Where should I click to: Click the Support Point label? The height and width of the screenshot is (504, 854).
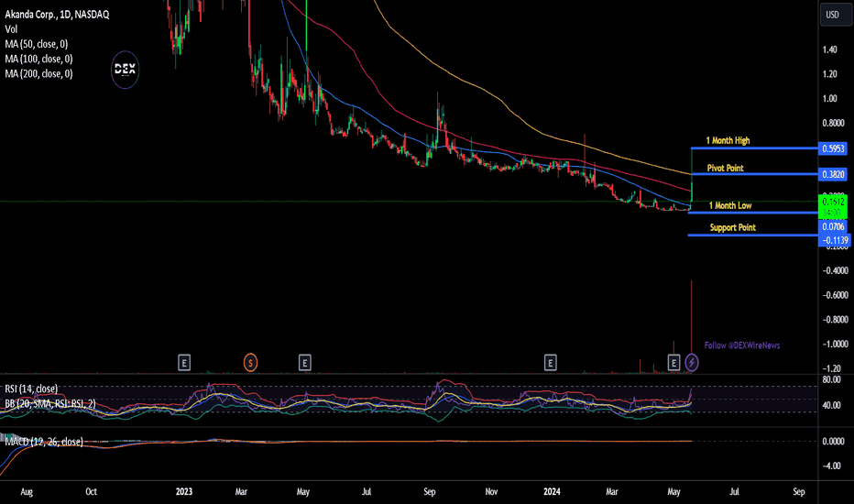click(x=732, y=227)
